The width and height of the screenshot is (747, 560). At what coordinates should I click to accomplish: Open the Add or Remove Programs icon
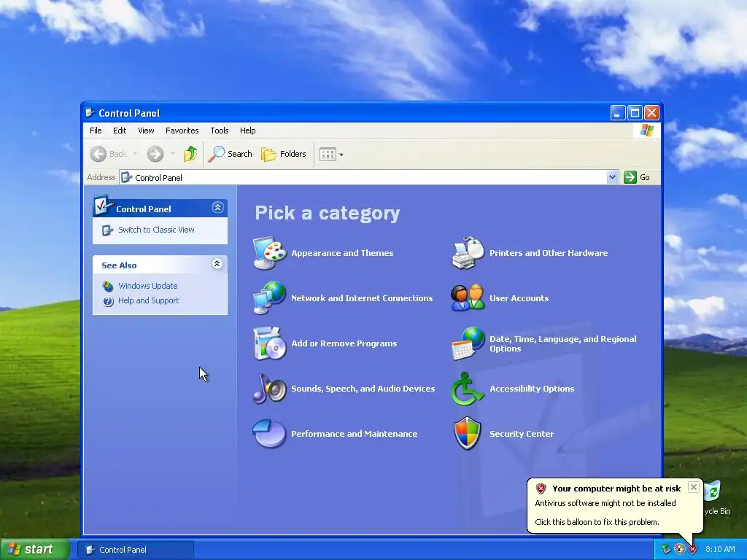pyautogui.click(x=270, y=343)
